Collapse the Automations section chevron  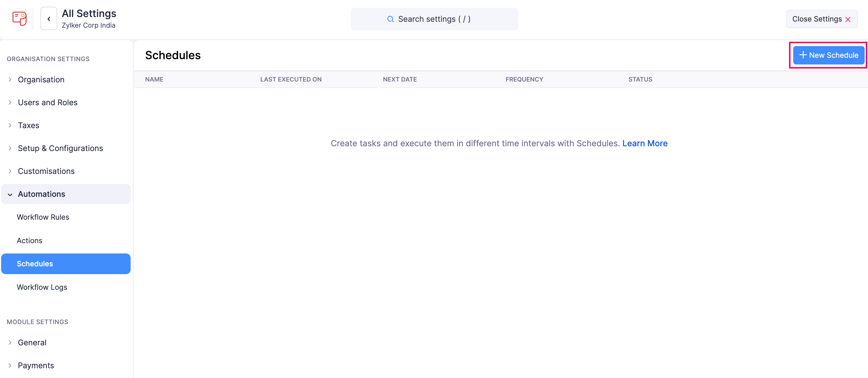[x=10, y=194]
